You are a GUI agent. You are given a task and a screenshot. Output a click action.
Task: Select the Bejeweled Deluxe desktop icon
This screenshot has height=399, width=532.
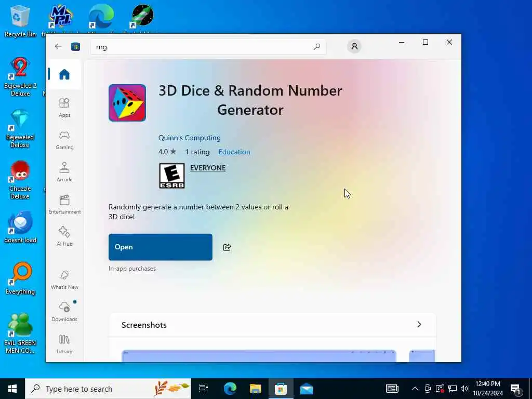20,129
